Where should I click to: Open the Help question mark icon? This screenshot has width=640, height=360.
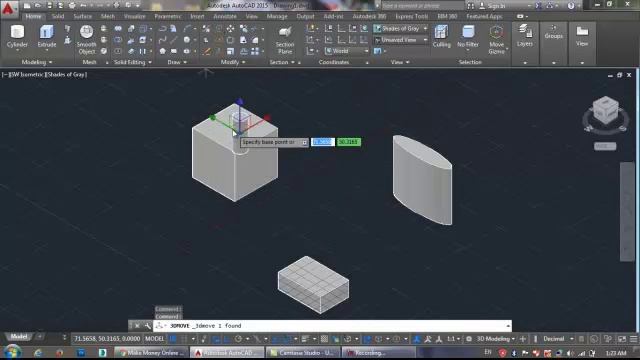[571, 5]
